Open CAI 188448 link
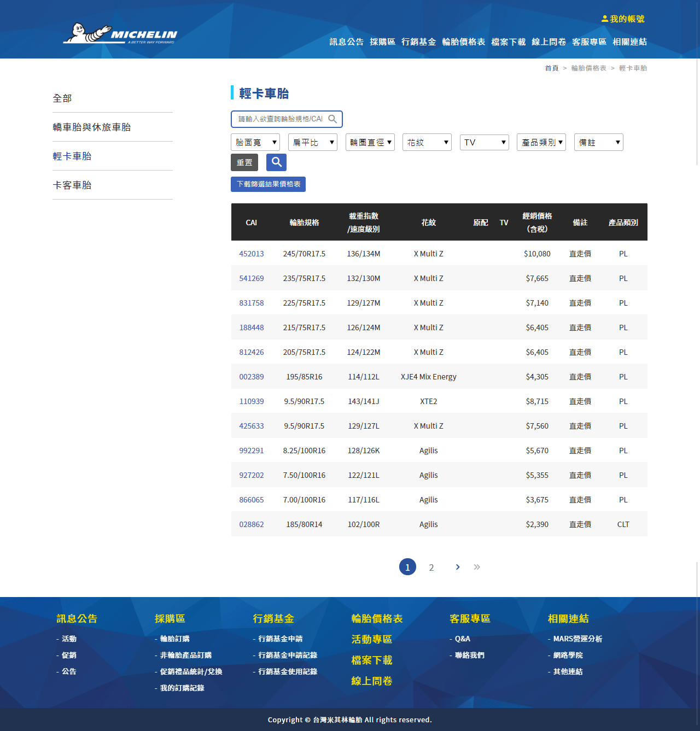Image resolution: width=700 pixels, height=731 pixels. point(252,328)
